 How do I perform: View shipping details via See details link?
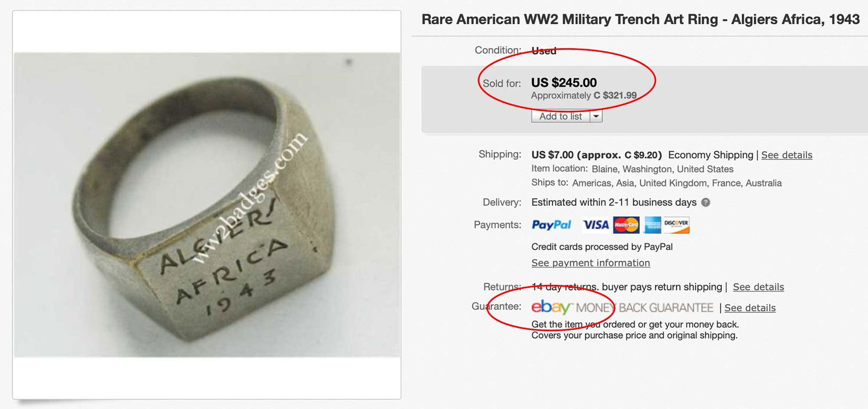(787, 155)
